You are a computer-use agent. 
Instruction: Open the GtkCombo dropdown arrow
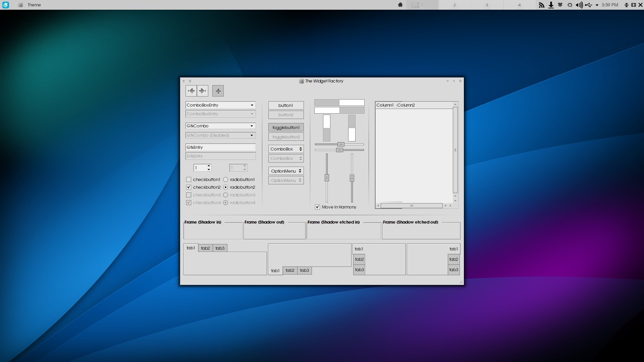252,126
